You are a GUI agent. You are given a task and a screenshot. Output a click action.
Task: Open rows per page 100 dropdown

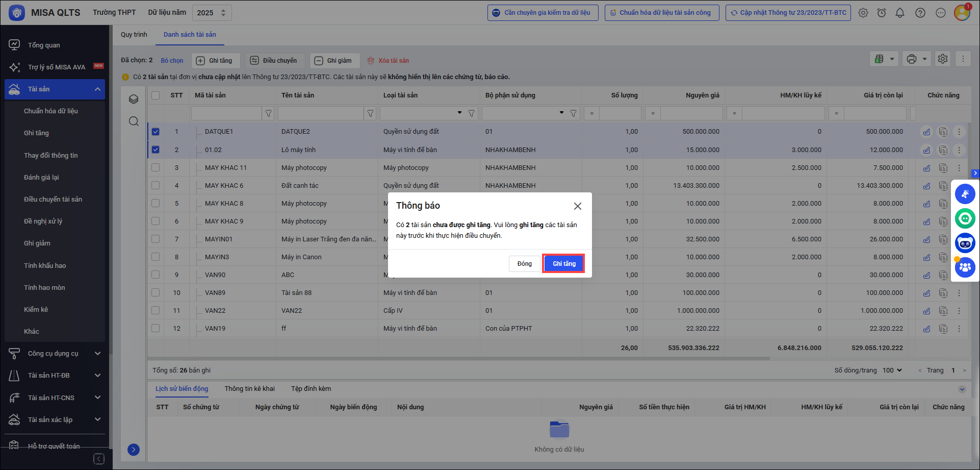point(892,370)
